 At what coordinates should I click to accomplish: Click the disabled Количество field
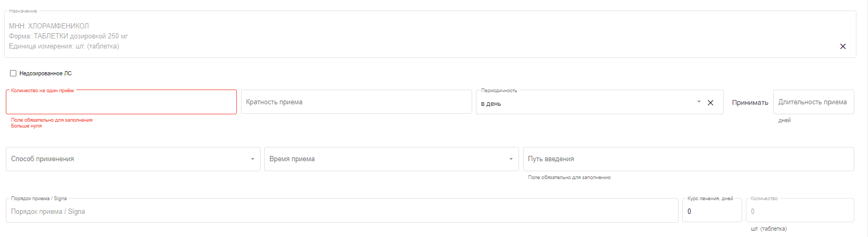800,211
